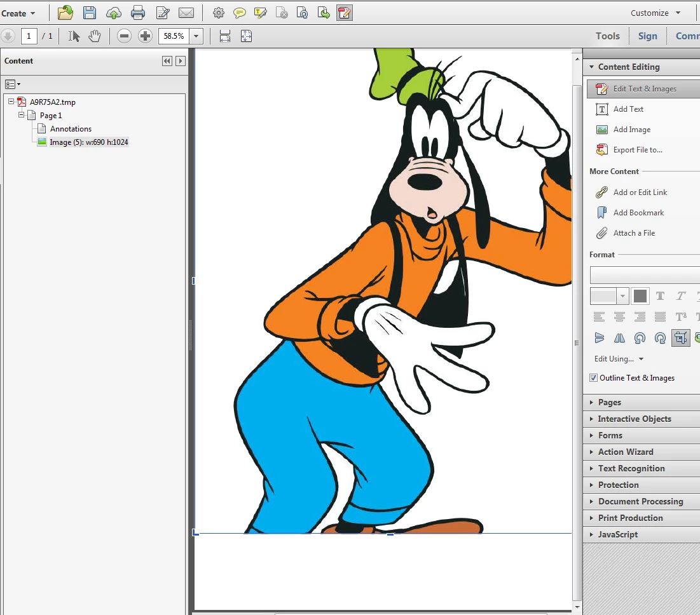Expand the Text Recognition panel section
This screenshot has height=615, width=700.
[631, 468]
